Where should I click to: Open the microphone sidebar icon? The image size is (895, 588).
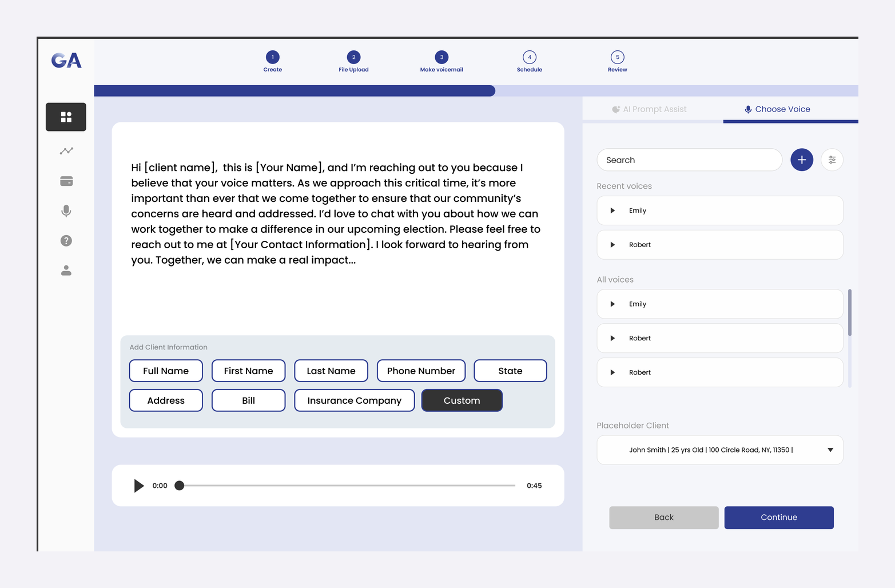click(66, 211)
